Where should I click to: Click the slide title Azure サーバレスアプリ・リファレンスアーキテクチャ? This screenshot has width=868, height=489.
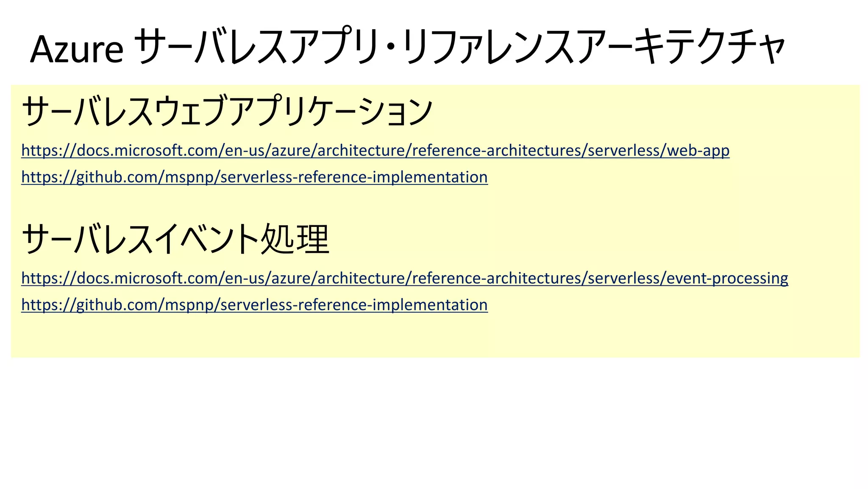pyautogui.click(x=408, y=46)
